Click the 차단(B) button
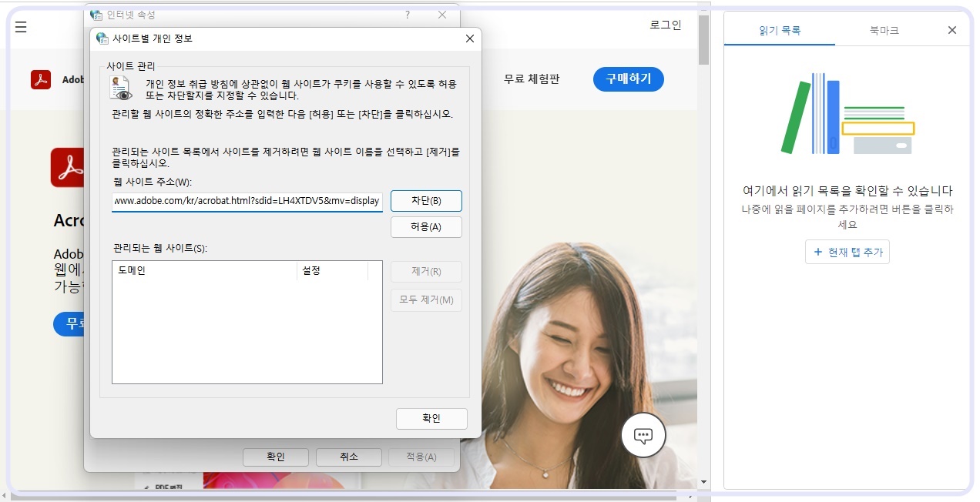Viewport: 980px width, 502px height. click(x=426, y=201)
